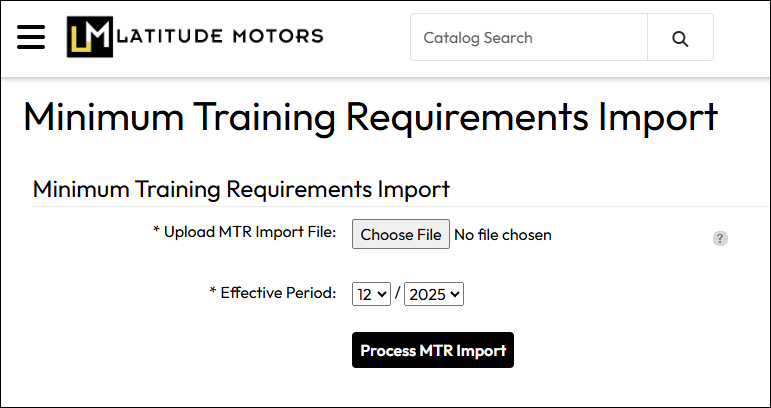Click the magnifying glass search button
This screenshot has width=771, height=408.
pos(680,38)
